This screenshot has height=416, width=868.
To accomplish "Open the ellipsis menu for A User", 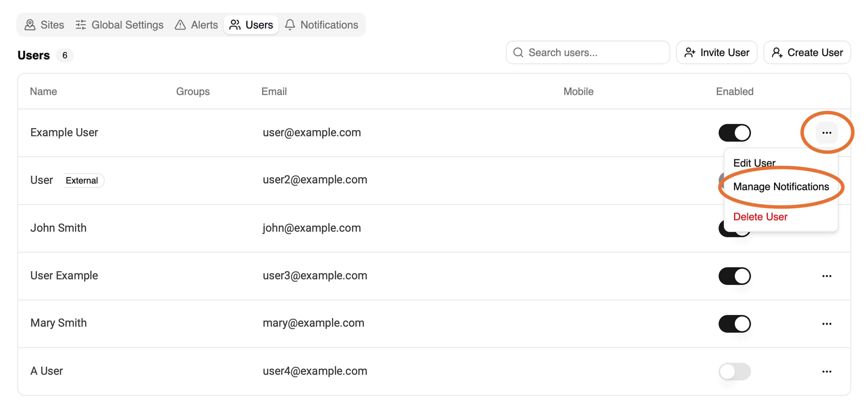I will coord(827,372).
